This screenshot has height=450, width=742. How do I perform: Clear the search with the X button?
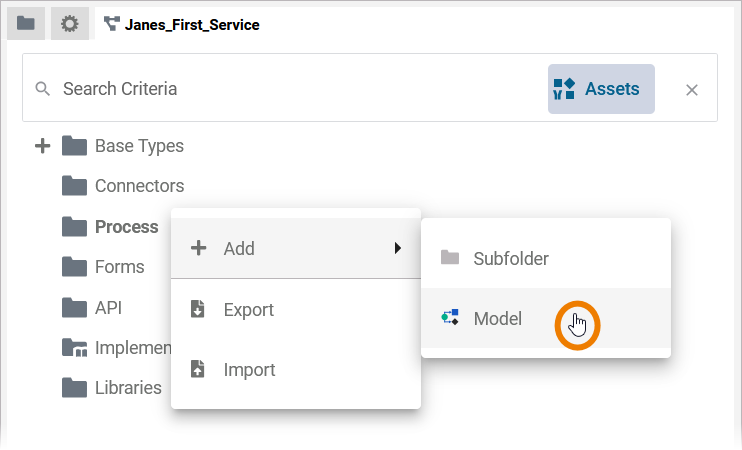click(x=691, y=90)
